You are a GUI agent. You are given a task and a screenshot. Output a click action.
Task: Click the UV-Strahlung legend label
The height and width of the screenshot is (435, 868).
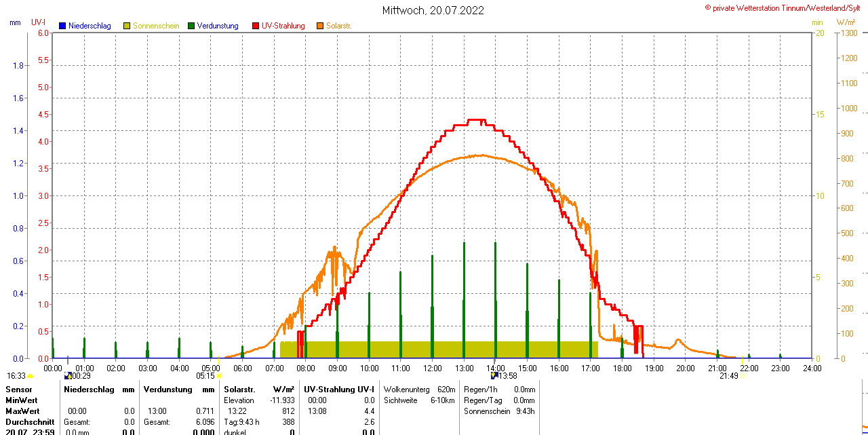click(x=283, y=26)
